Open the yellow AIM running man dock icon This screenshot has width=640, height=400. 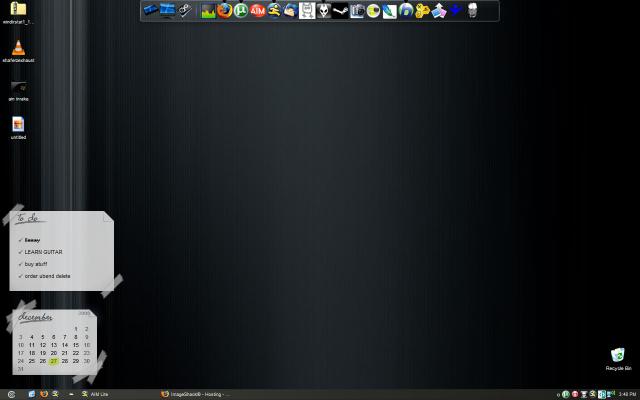pos(274,10)
